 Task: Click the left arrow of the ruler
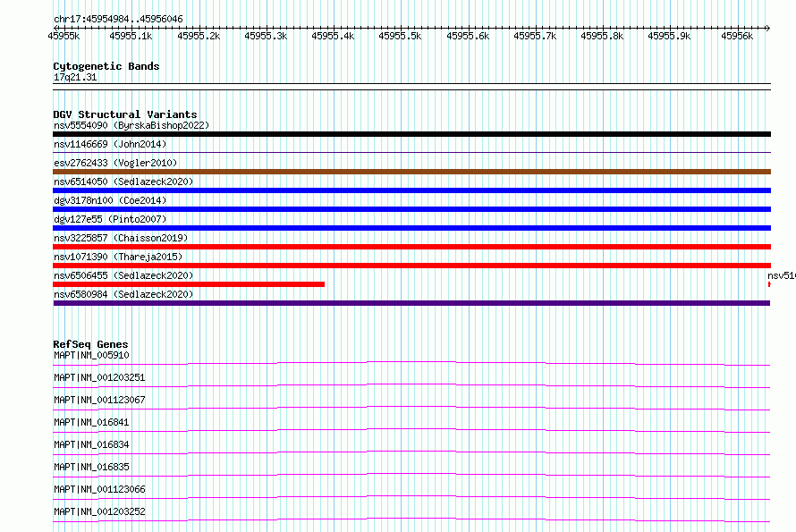55,29
